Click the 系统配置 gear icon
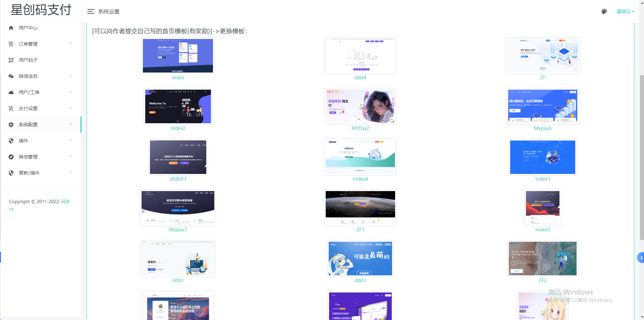The width and height of the screenshot is (644, 320). tap(11, 124)
